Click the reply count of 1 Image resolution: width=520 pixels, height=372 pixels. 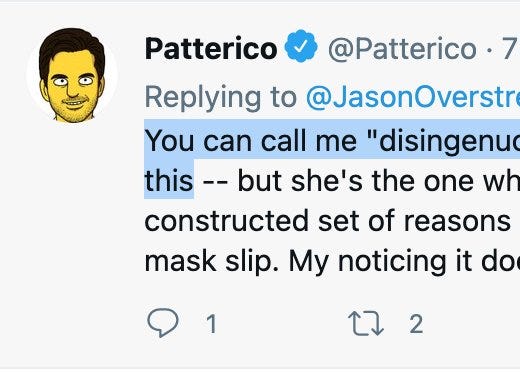(212, 324)
